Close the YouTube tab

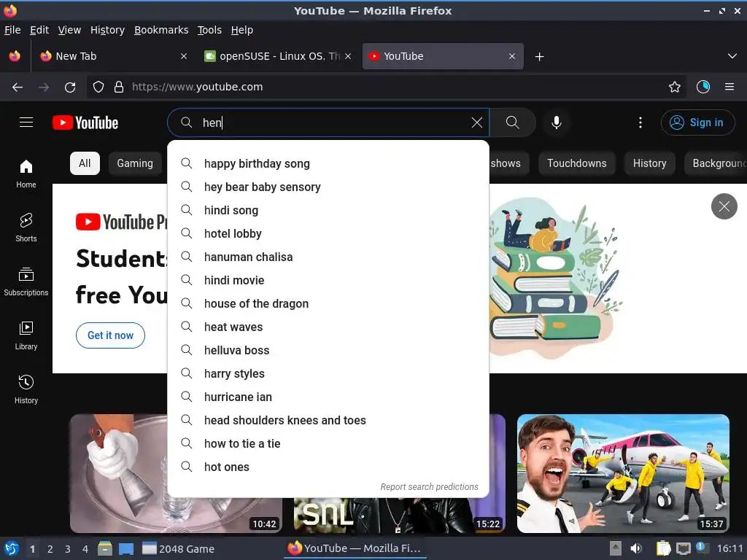click(x=512, y=56)
